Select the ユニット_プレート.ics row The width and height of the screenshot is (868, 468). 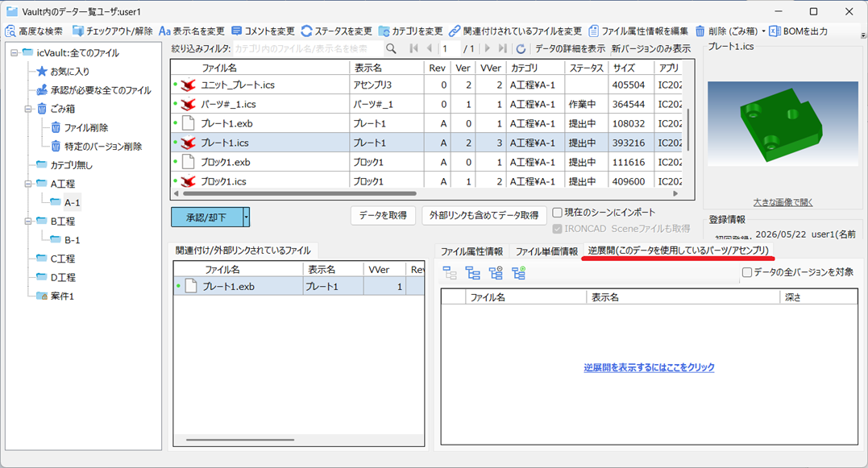pos(426,85)
